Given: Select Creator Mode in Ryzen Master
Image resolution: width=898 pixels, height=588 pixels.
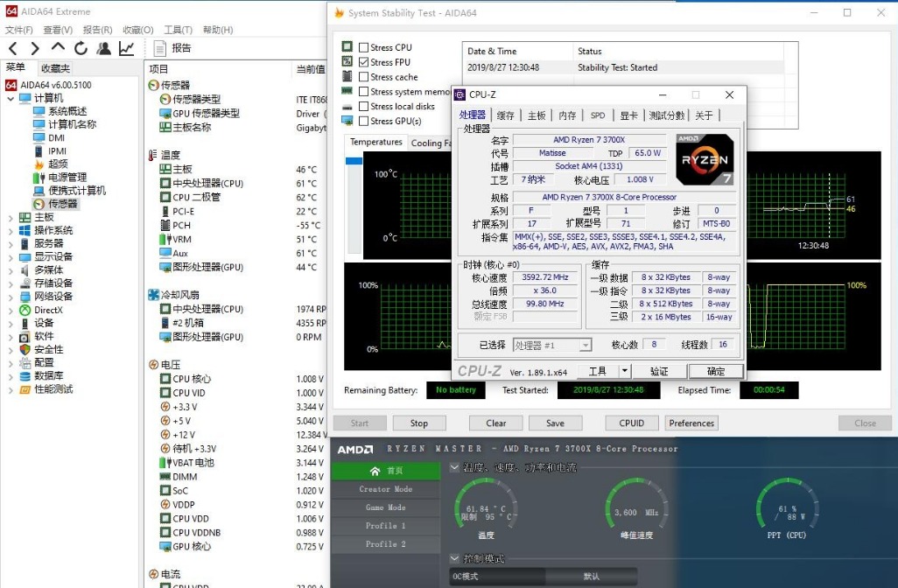Looking at the screenshot, I should (385, 489).
